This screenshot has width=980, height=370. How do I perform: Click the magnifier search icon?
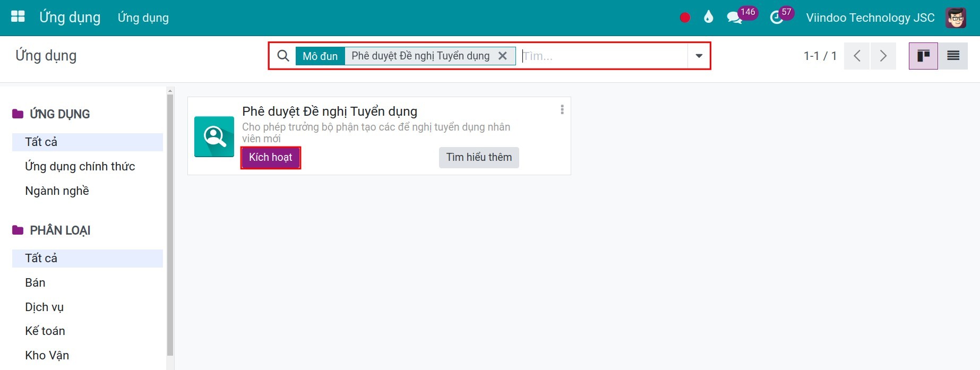tap(283, 56)
